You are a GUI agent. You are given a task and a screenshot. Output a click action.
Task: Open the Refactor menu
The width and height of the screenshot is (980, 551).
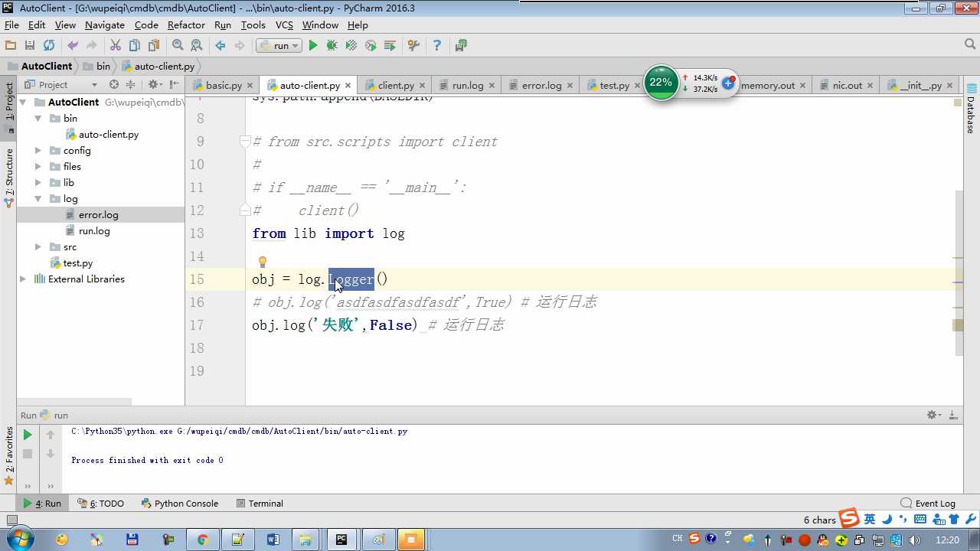[186, 25]
